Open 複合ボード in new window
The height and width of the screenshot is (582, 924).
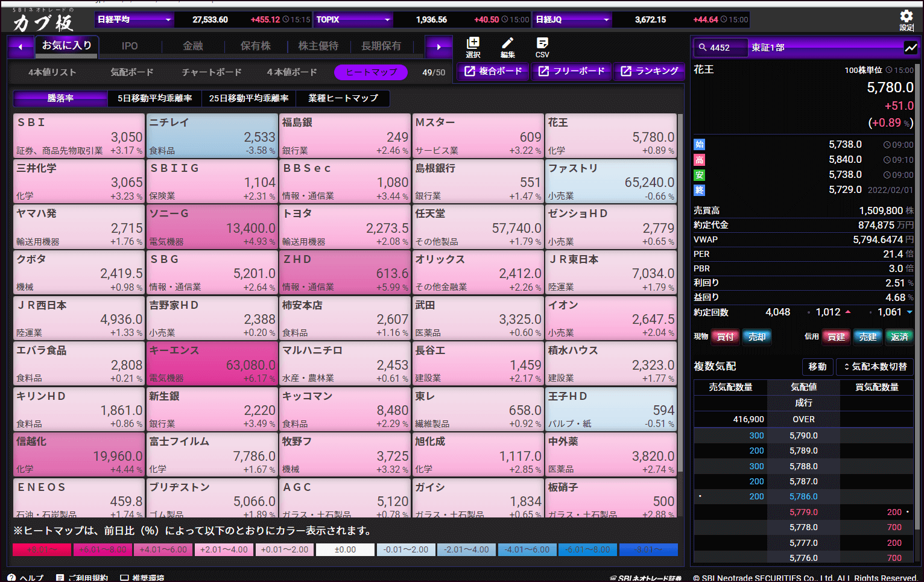tap(493, 71)
